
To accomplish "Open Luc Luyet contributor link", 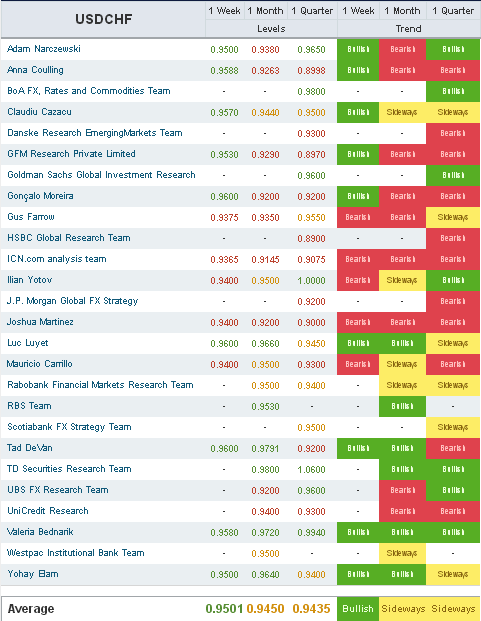I will tap(28, 343).
